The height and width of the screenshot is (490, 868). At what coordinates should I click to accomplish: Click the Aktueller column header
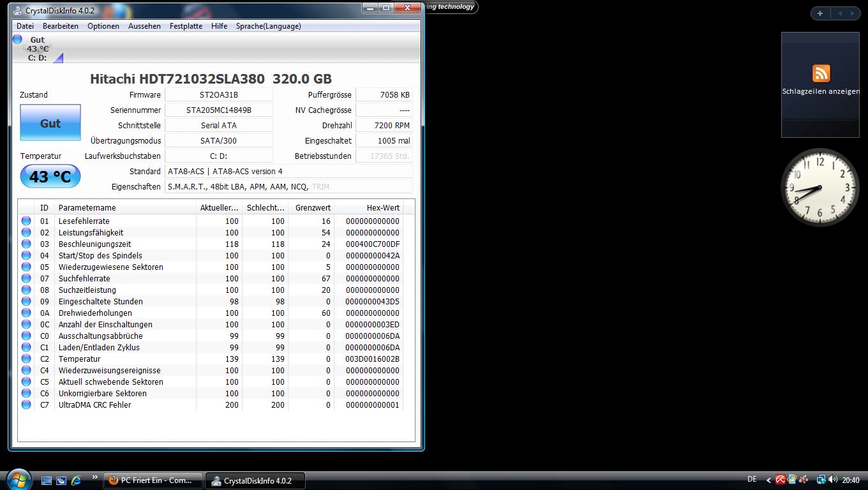(x=219, y=207)
